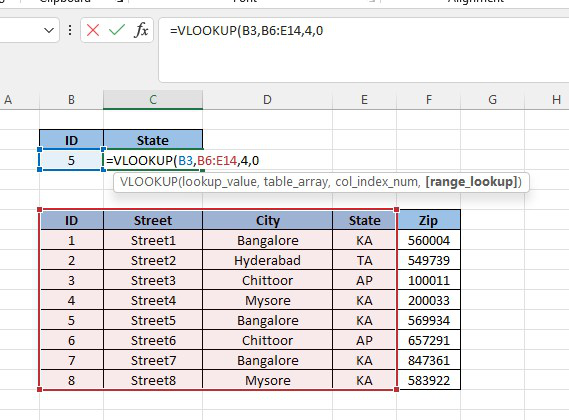
Task: Select the ID cell 7 in the data table
Action: click(71, 360)
